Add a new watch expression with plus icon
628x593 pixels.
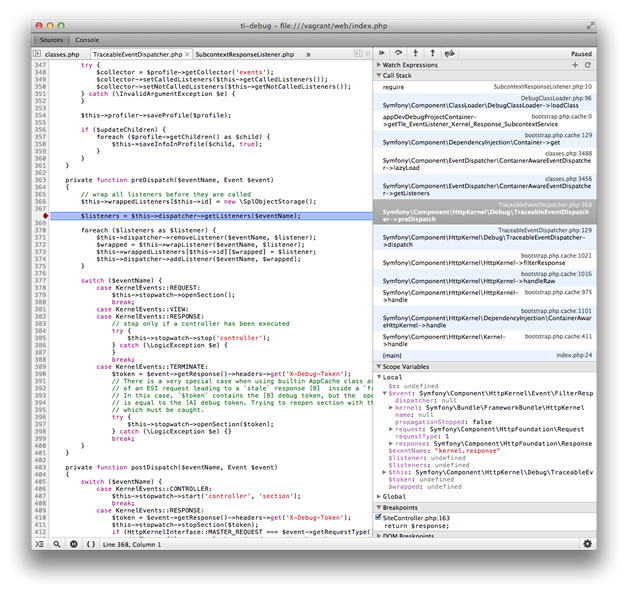coord(575,64)
